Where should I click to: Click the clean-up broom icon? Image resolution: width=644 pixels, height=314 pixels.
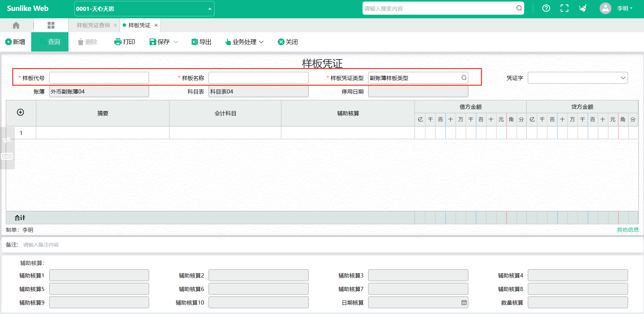[x=583, y=8]
